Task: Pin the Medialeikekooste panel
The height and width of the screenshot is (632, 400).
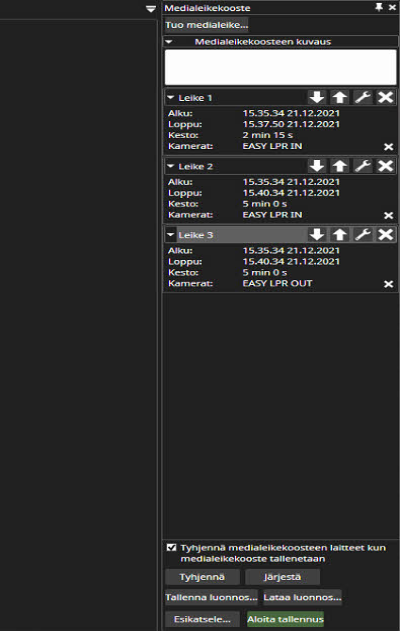Action: click(379, 7)
